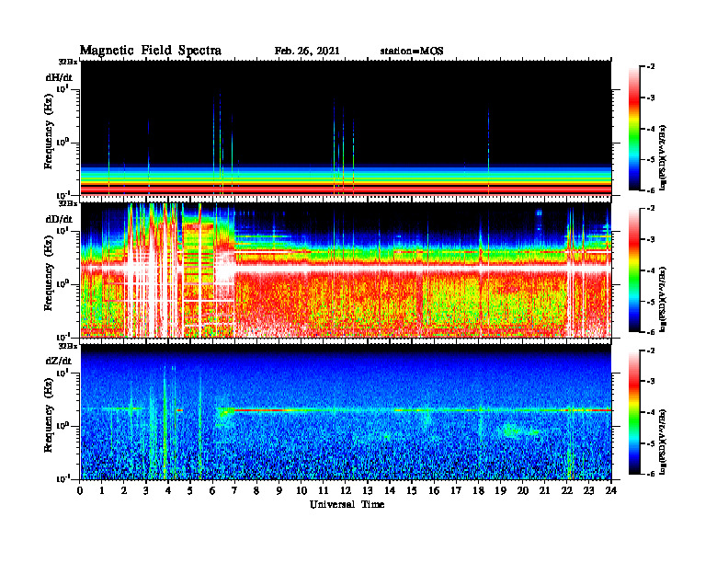Click hour "8" on the time axis
Image resolution: width=728 pixels, height=563 pixels.
point(256,491)
